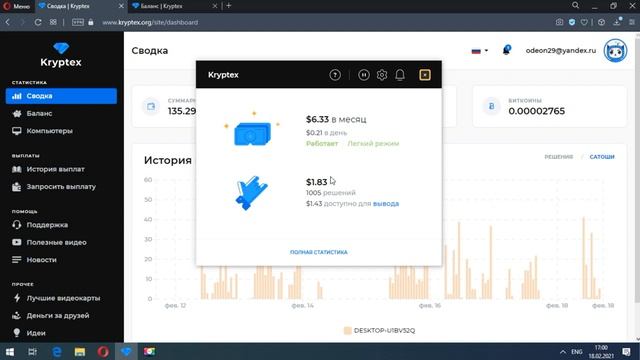Open the help icon in Kryptex popup
Image resolution: width=640 pixels, height=360 pixels.
tap(335, 75)
